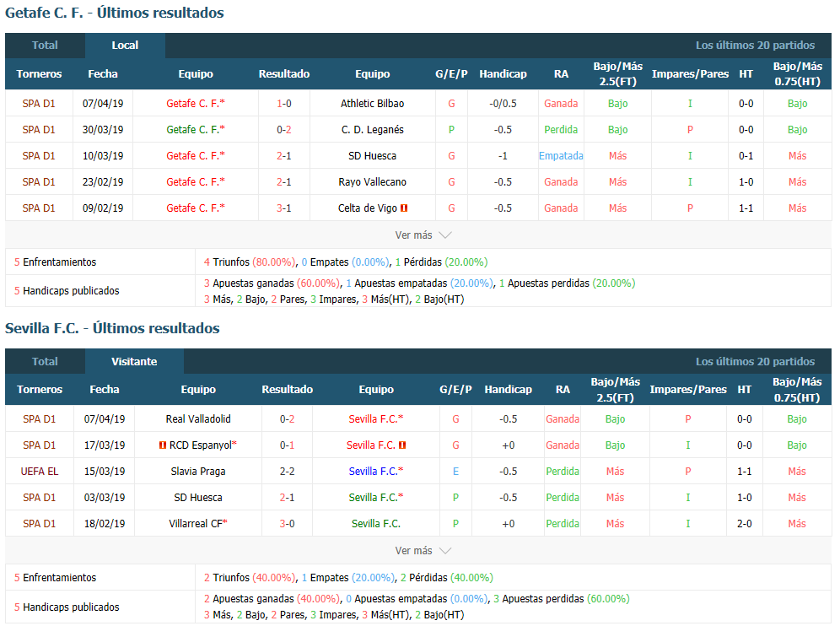The width and height of the screenshot is (840, 626).
Task: Click 'Los últimos 20 partidos' in Getafe section
Action: (x=756, y=46)
